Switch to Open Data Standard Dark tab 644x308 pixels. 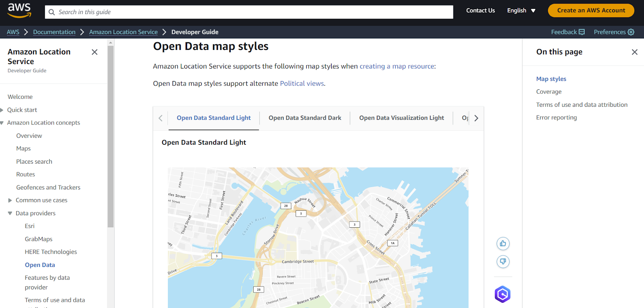click(305, 118)
